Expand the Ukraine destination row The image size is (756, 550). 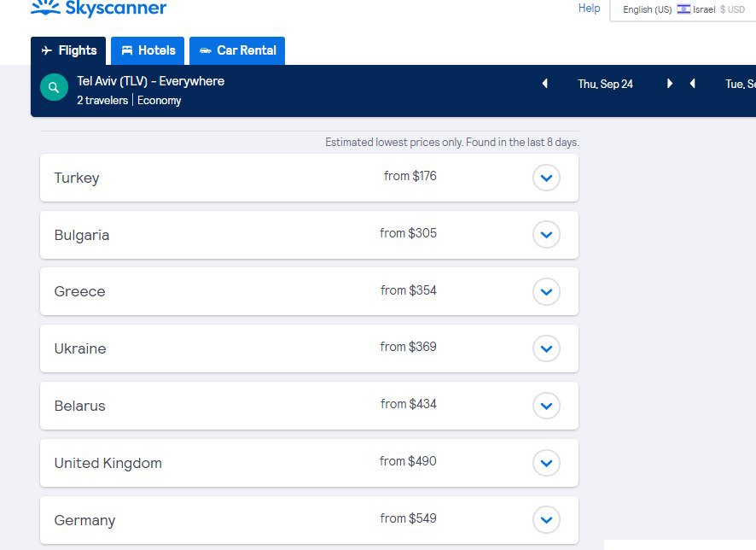click(x=546, y=348)
